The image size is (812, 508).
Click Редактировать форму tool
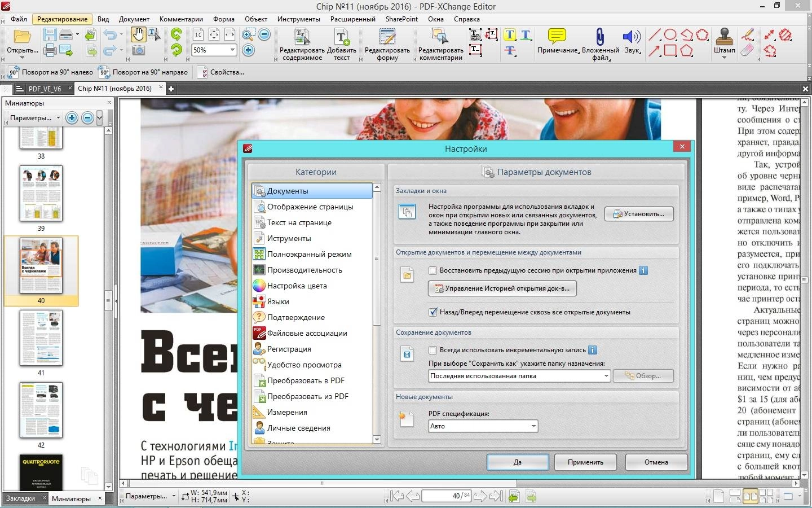click(387, 44)
